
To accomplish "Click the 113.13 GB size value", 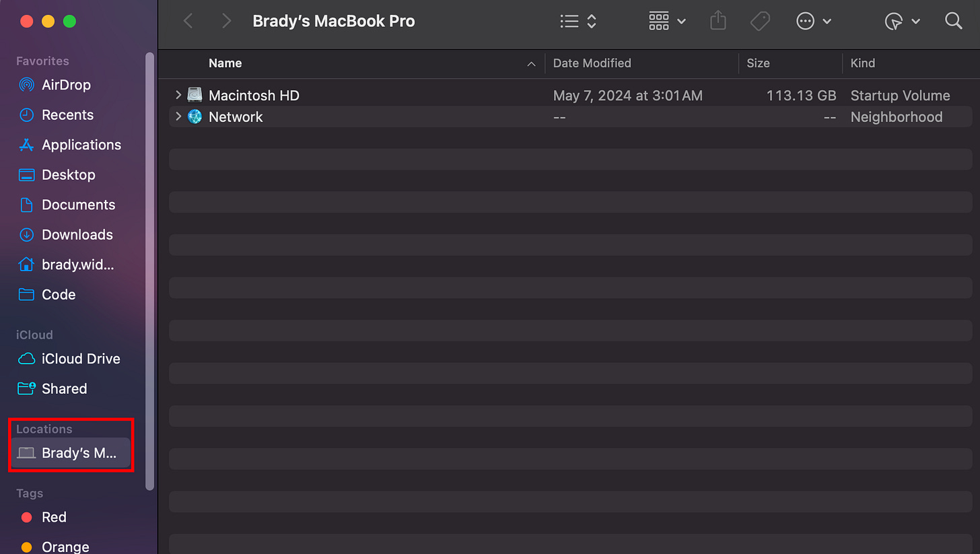I will (x=801, y=96).
